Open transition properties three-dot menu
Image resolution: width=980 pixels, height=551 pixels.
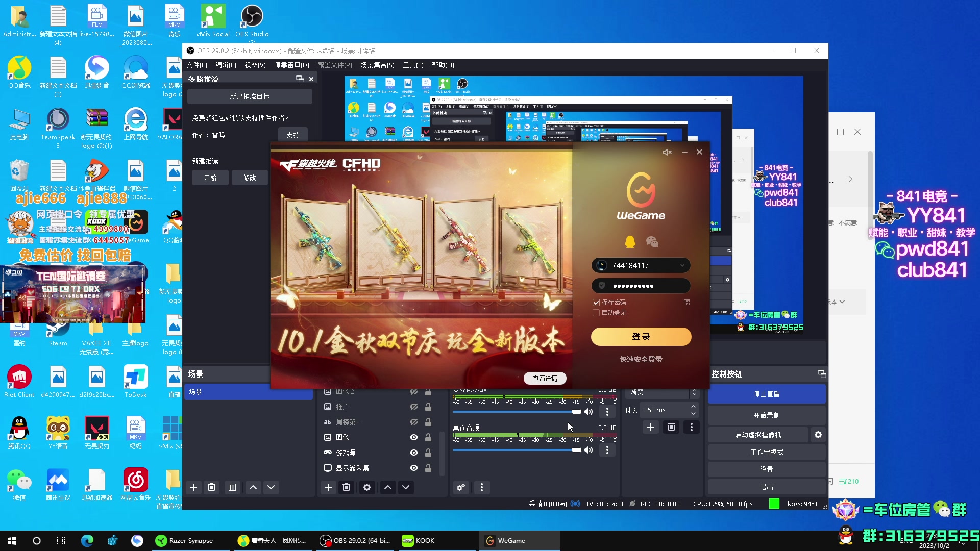(692, 427)
